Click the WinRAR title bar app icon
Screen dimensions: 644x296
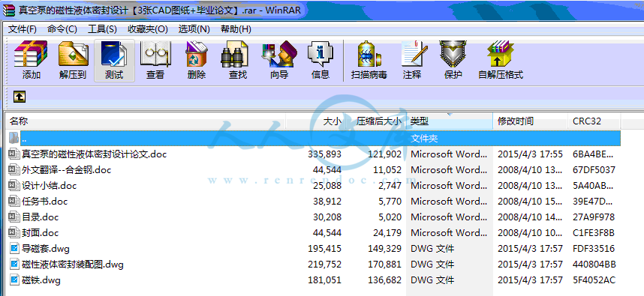pos(8,10)
